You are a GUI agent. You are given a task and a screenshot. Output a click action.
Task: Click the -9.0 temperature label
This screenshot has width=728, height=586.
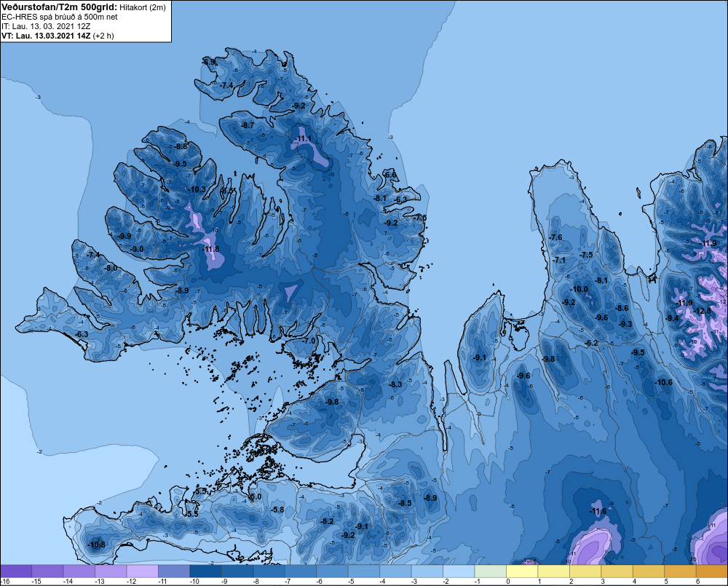(137, 250)
